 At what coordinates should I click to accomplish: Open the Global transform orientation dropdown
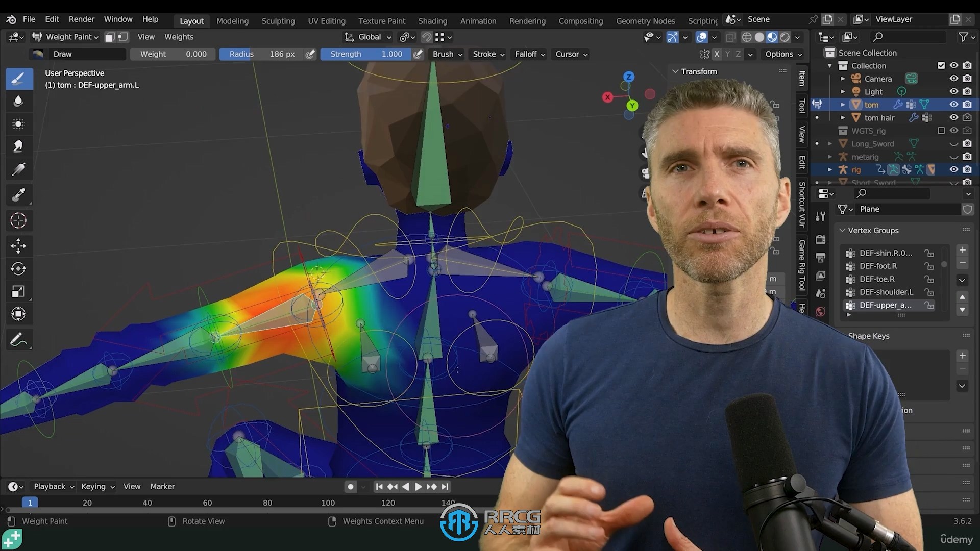pyautogui.click(x=367, y=37)
